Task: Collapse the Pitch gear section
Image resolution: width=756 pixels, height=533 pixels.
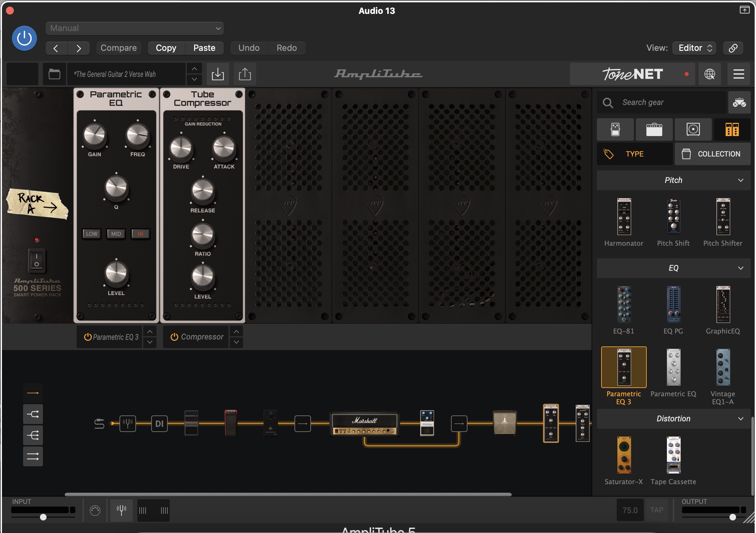Action: [x=741, y=180]
